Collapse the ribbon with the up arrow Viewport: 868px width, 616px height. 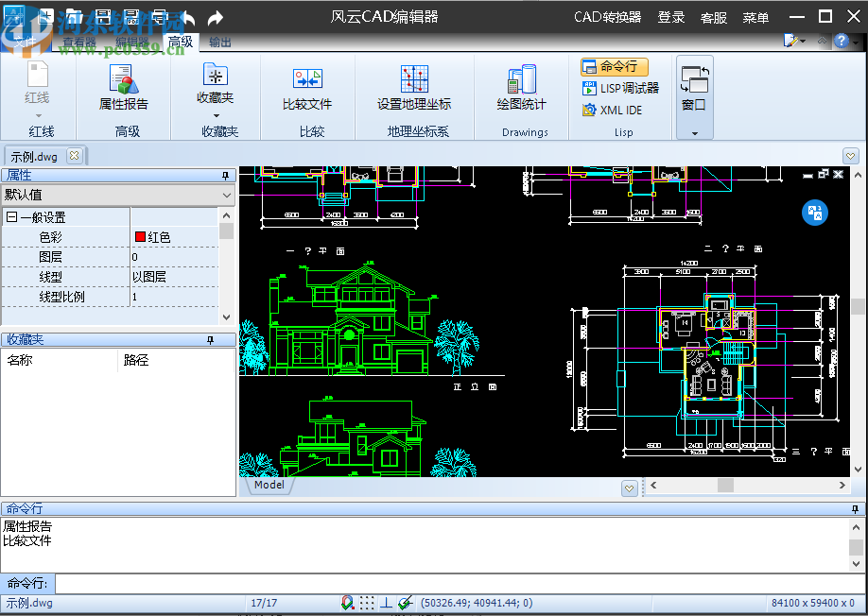tap(822, 41)
